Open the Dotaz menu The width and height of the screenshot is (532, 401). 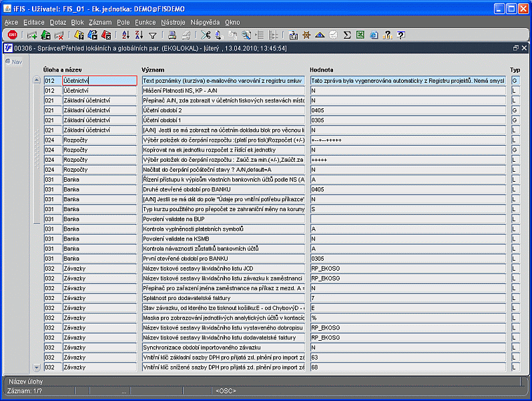click(x=58, y=23)
